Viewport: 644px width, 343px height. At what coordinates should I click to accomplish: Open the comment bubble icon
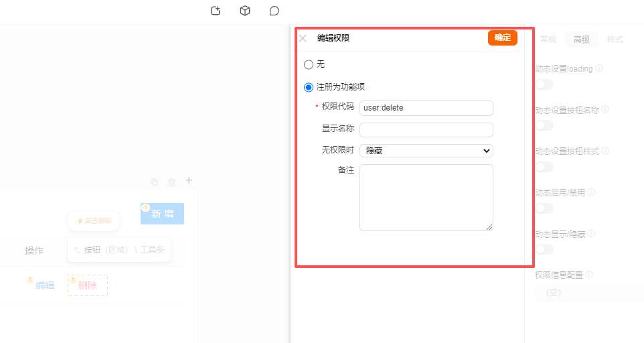[274, 11]
